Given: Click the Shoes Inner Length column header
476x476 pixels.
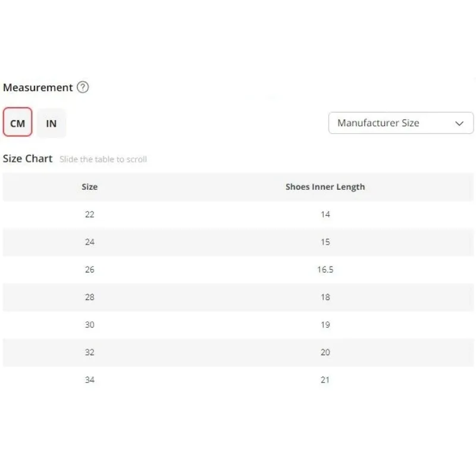Looking at the screenshot, I should (325, 187).
